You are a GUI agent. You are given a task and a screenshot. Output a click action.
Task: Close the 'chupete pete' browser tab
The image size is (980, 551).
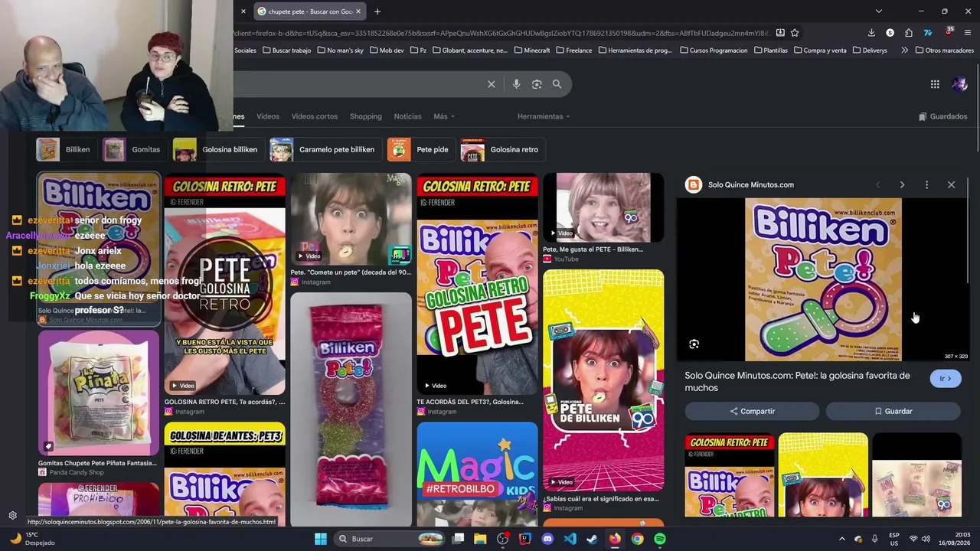pos(358,11)
